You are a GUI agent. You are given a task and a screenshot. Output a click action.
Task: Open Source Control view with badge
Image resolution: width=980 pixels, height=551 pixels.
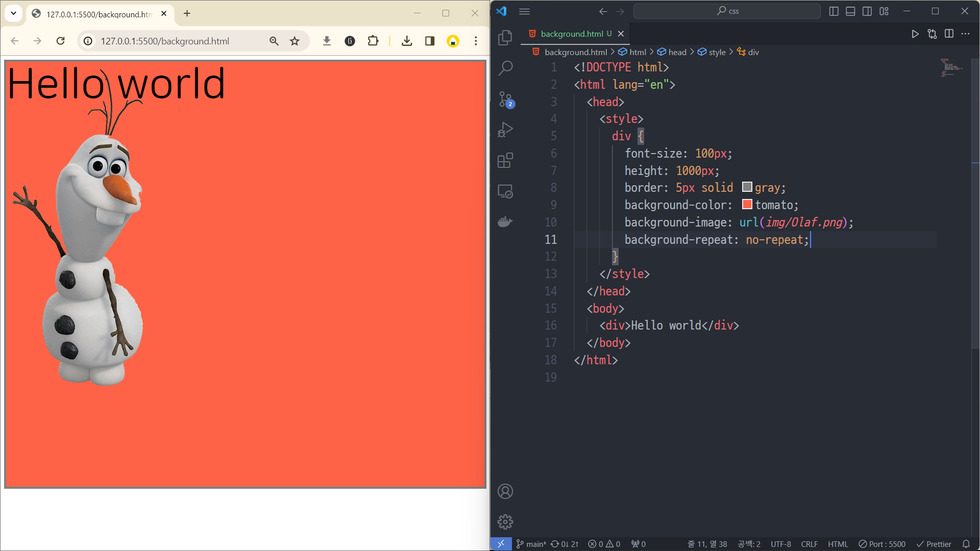click(505, 99)
